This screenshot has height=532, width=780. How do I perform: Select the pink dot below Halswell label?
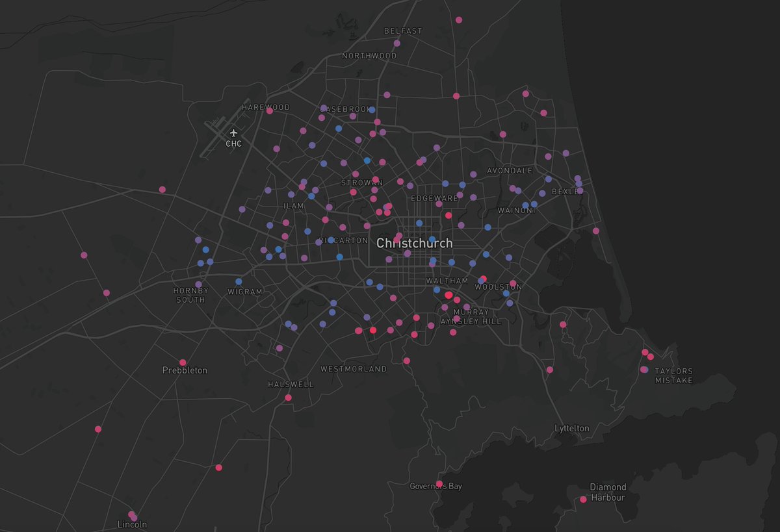[x=288, y=398]
